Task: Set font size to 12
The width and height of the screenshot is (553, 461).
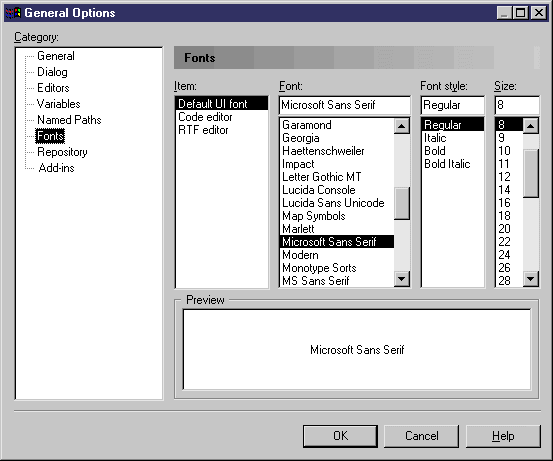Action: 504,177
